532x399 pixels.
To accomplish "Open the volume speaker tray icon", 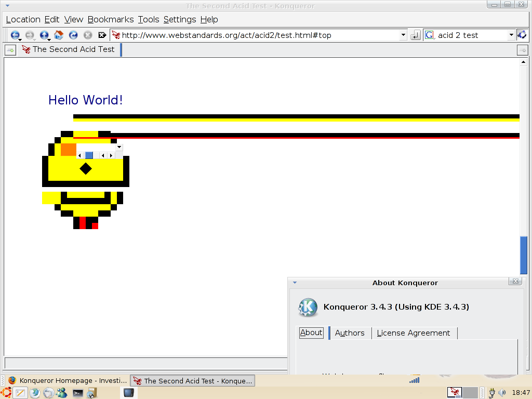I will tap(502, 393).
